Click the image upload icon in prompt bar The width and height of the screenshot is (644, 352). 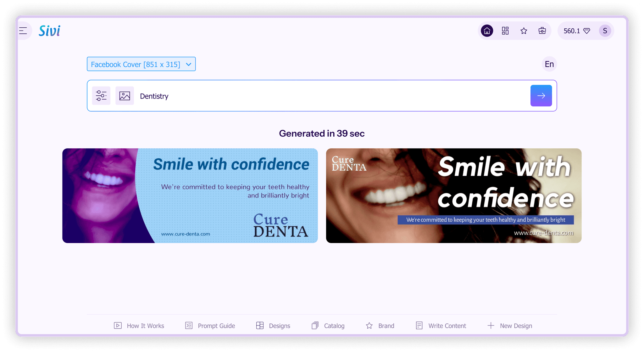click(125, 96)
